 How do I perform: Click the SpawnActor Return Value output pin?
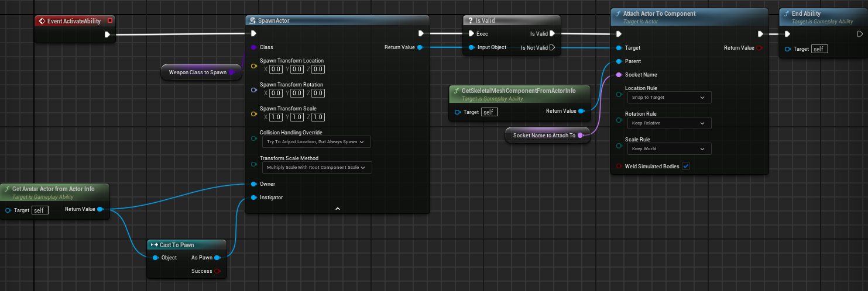tap(420, 47)
